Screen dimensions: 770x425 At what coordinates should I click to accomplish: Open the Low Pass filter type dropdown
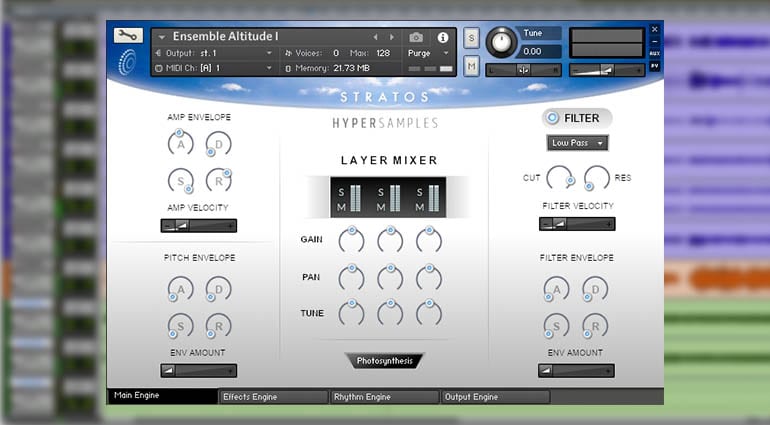coord(578,143)
